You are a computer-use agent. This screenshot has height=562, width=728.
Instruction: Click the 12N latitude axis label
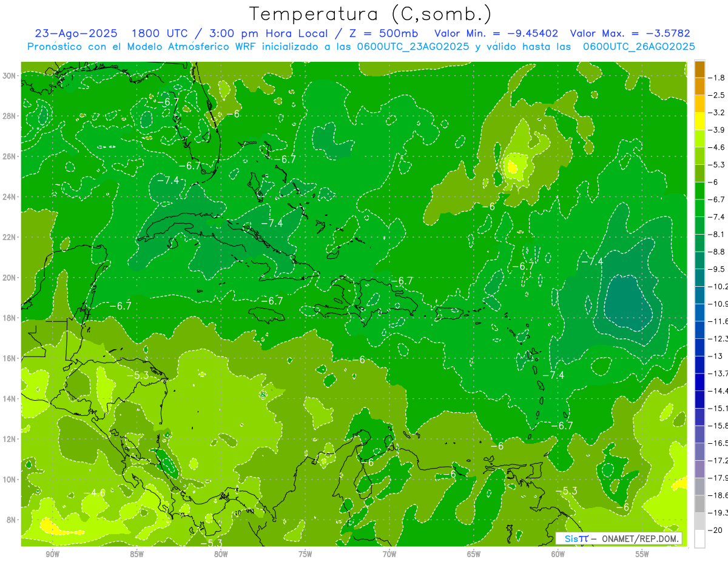pyautogui.click(x=10, y=439)
